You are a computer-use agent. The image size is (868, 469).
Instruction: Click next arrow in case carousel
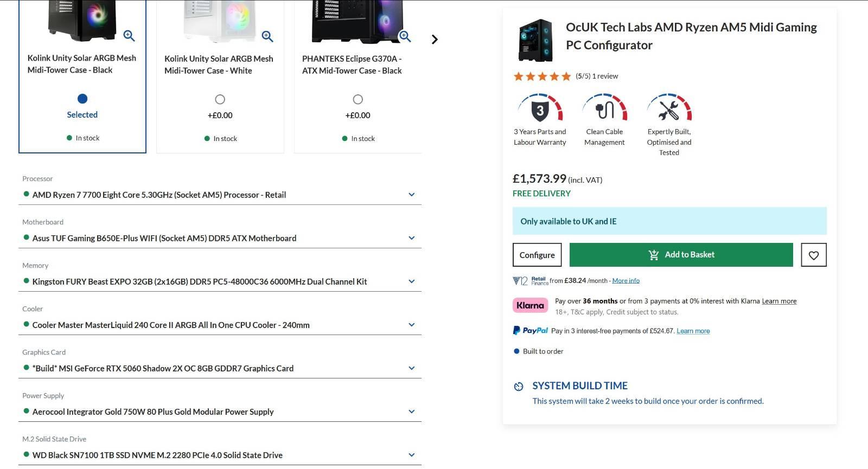coord(434,40)
